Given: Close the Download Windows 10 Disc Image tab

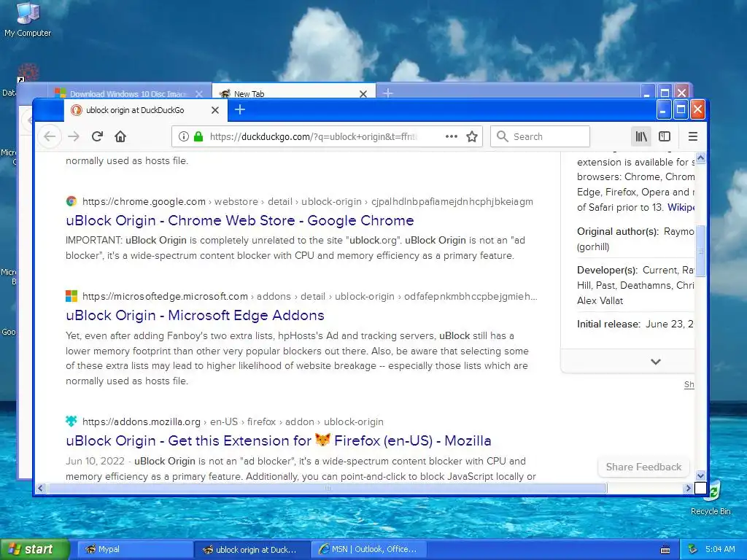Looking at the screenshot, I should click(199, 94).
